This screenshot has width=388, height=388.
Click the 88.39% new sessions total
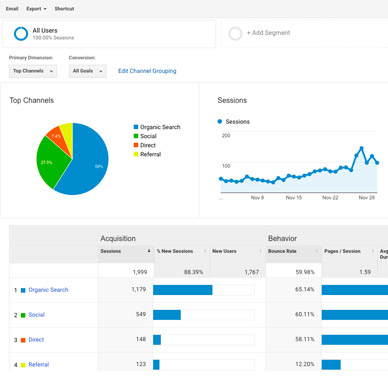[193, 272]
